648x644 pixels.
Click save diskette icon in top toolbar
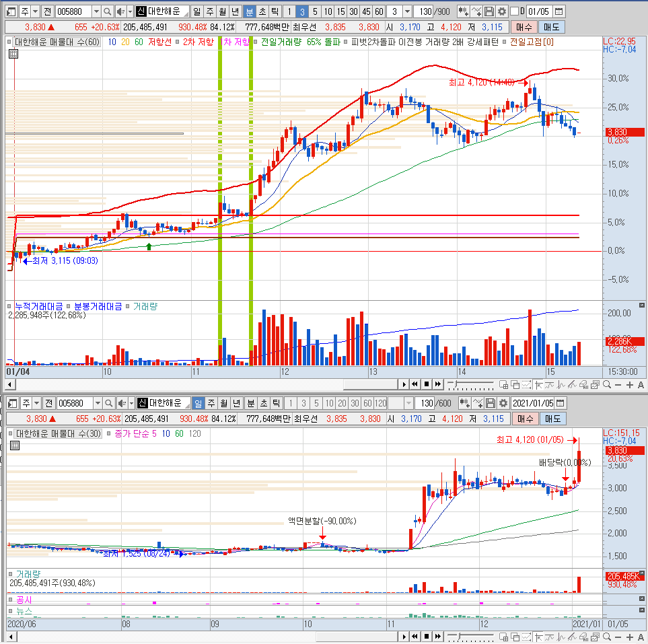489,11
